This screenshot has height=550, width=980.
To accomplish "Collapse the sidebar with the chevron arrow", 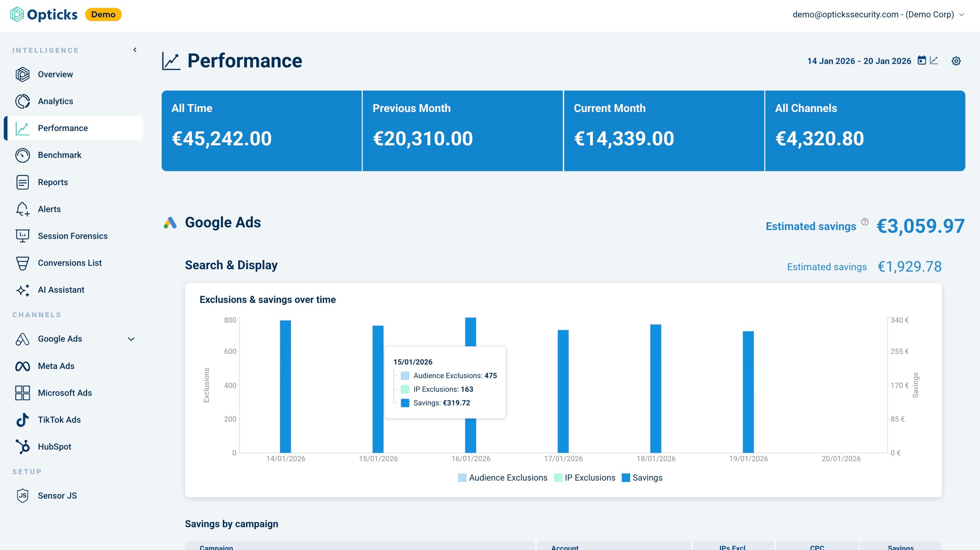I will [x=135, y=50].
